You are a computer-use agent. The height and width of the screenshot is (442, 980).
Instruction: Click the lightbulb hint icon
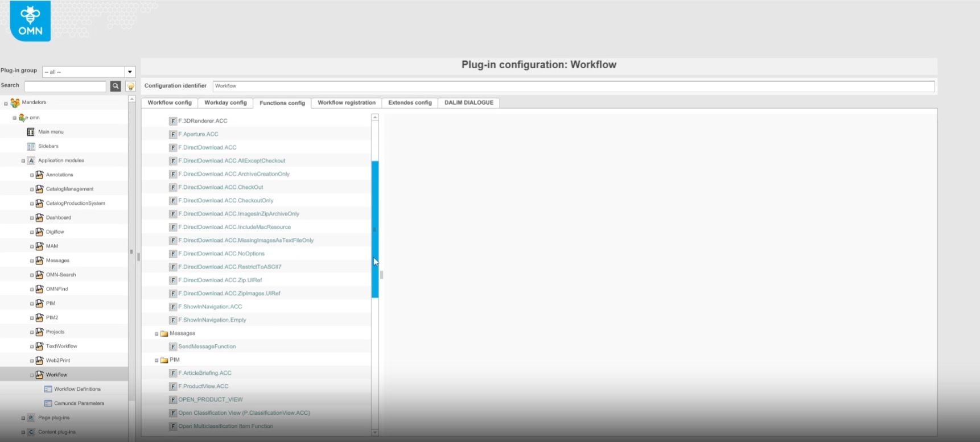130,86
